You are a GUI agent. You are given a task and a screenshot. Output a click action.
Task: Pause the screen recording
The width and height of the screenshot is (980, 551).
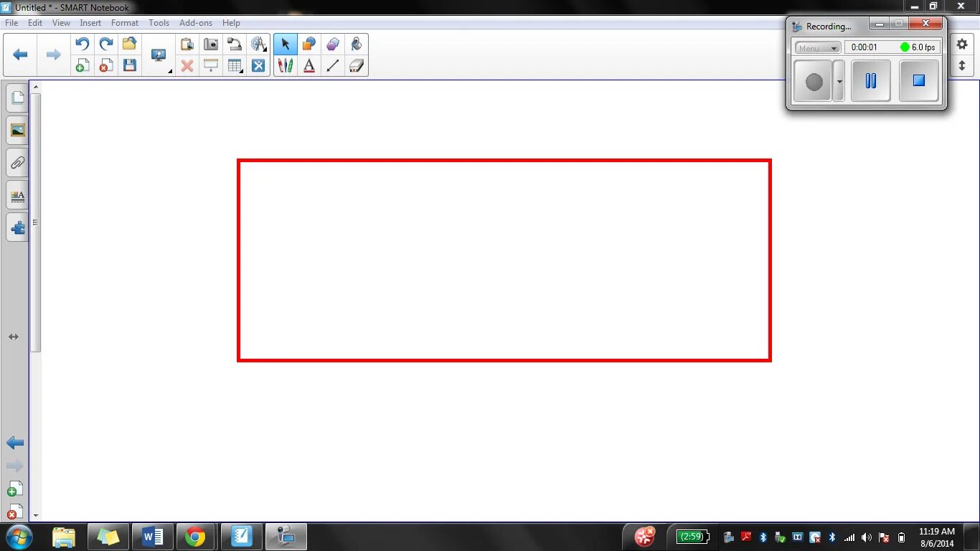pos(871,81)
